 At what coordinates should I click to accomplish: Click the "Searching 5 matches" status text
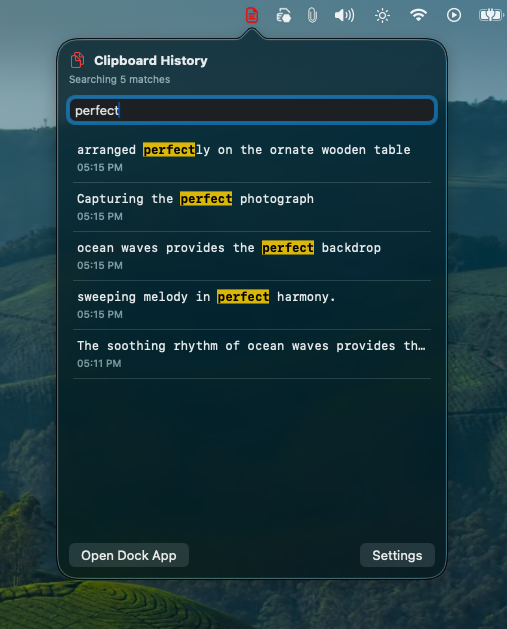click(x=120, y=79)
